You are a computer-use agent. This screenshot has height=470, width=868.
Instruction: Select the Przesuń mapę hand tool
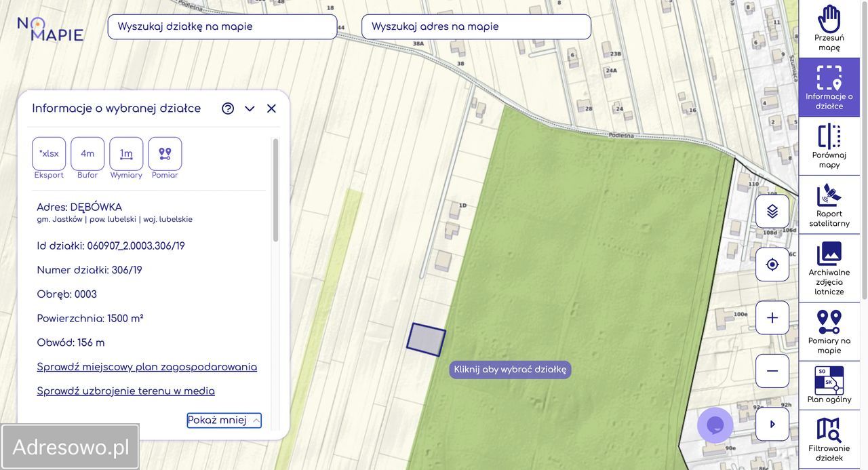point(829,28)
